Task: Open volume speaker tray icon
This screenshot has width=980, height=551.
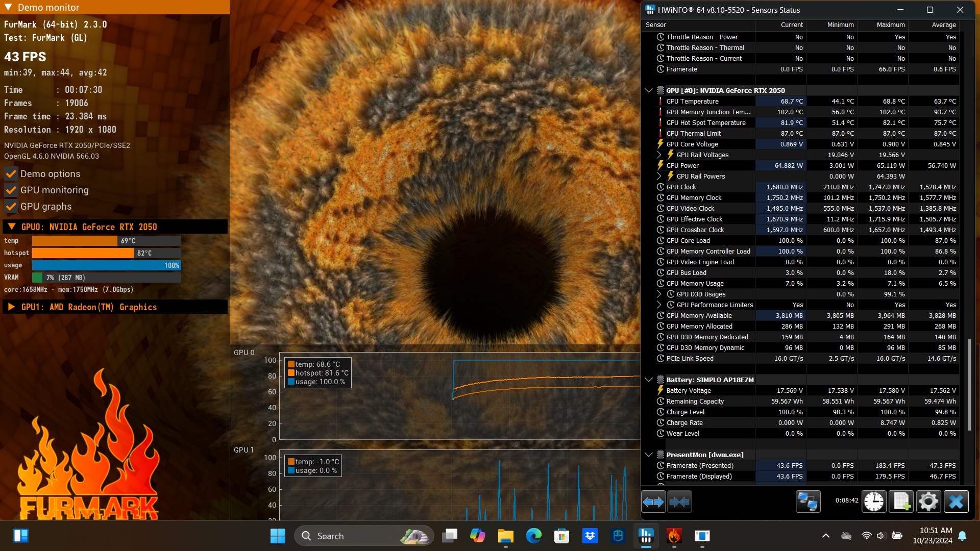Action: click(881, 536)
